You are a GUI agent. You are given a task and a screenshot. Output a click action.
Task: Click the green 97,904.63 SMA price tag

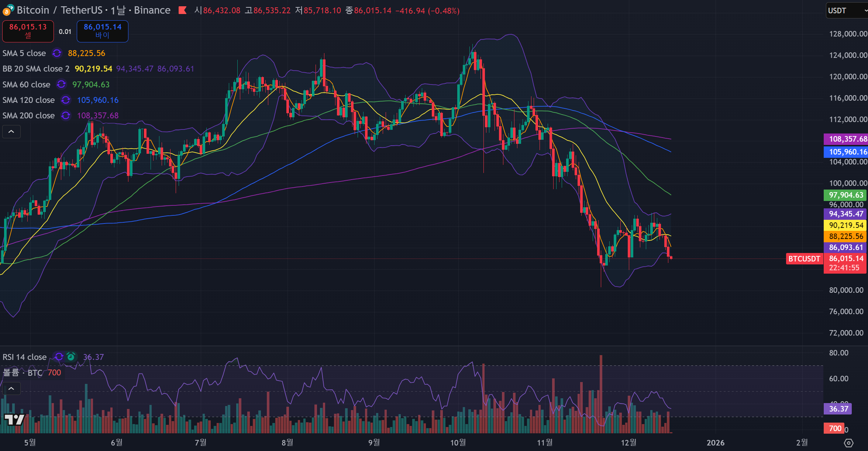click(845, 195)
